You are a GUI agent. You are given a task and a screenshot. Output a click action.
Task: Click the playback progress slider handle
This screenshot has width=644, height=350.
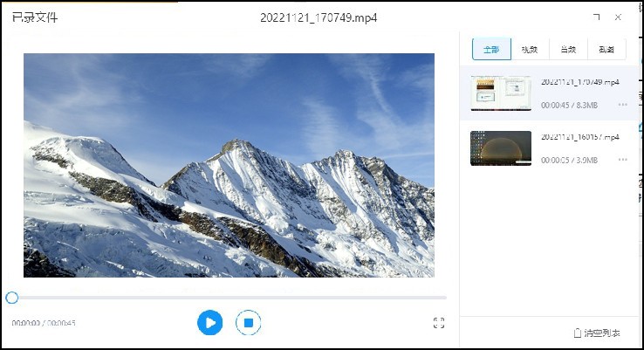point(12,298)
